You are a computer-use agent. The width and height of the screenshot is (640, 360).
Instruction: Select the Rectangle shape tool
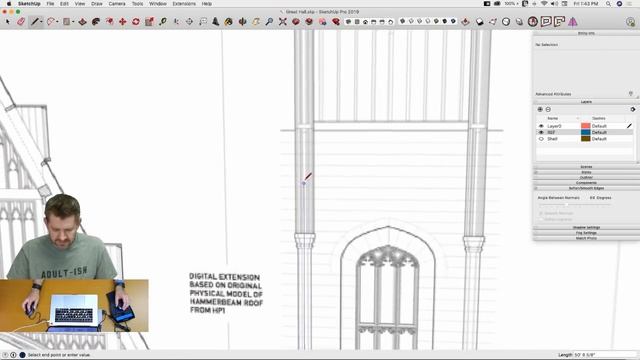(66, 22)
